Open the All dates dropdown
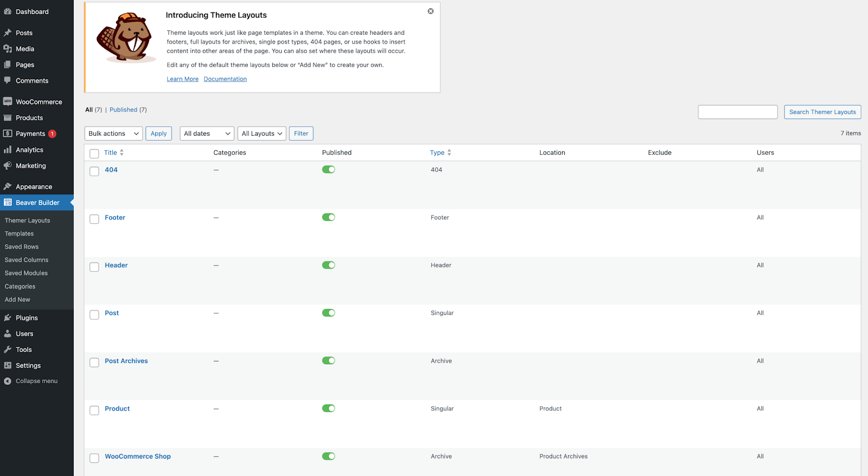This screenshot has height=476, width=868. point(207,134)
